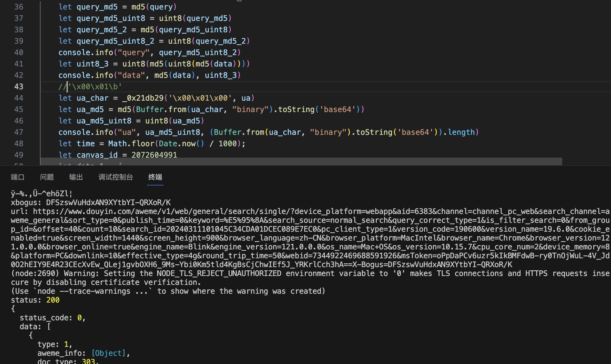
Task: Select the active 终端 tab
Action: pyautogui.click(x=155, y=177)
